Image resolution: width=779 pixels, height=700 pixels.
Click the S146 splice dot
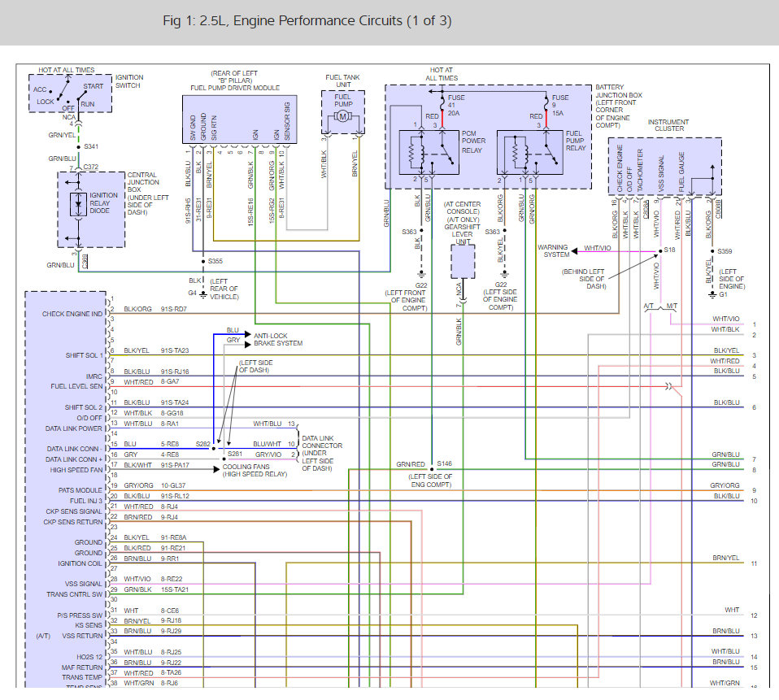pyautogui.click(x=432, y=468)
